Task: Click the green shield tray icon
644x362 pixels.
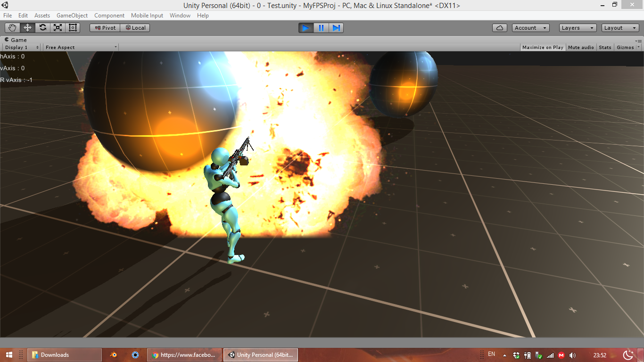Action: coord(539,355)
